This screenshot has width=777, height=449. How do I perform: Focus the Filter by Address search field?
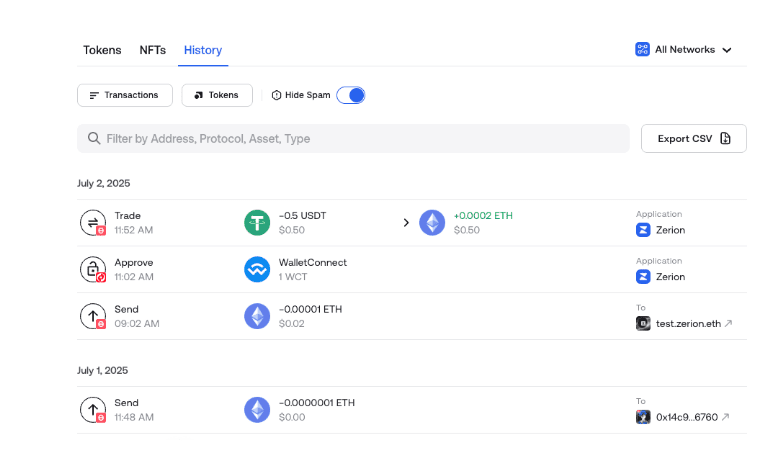pyautogui.click(x=353, y=139)
